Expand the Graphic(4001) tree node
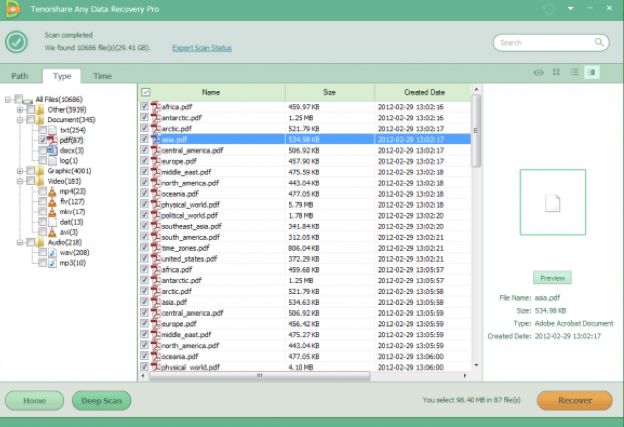This screenshot has height=427, width=624. (x=19, y=171)
